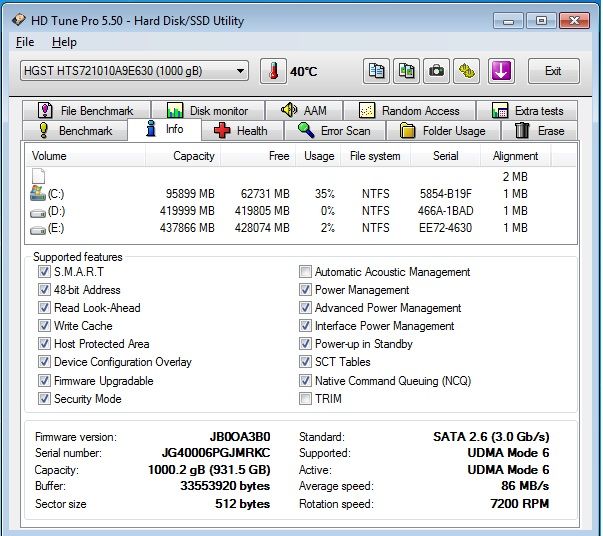Check the TRIM checkbox
This screenshot has height=536, width=603.
[x=305, y=398]
